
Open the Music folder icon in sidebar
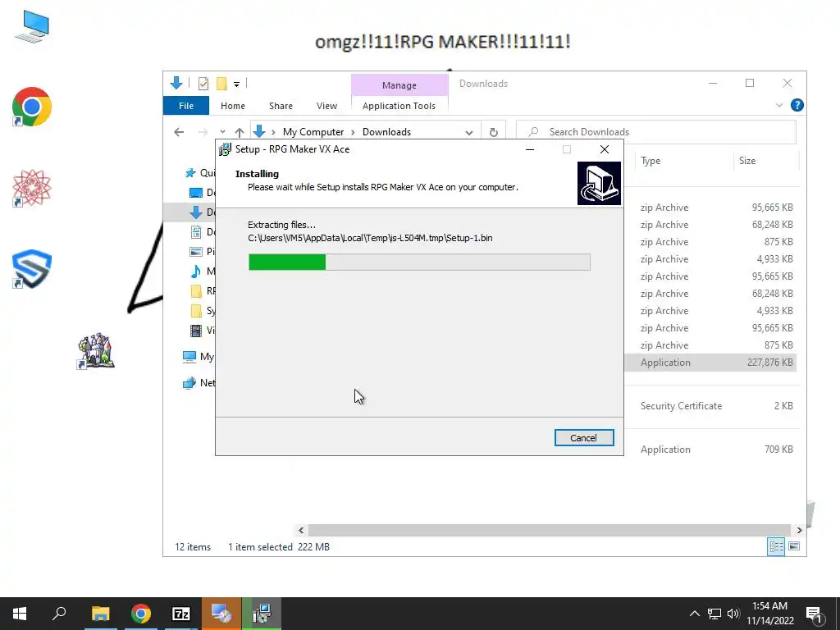pos(196,271)
